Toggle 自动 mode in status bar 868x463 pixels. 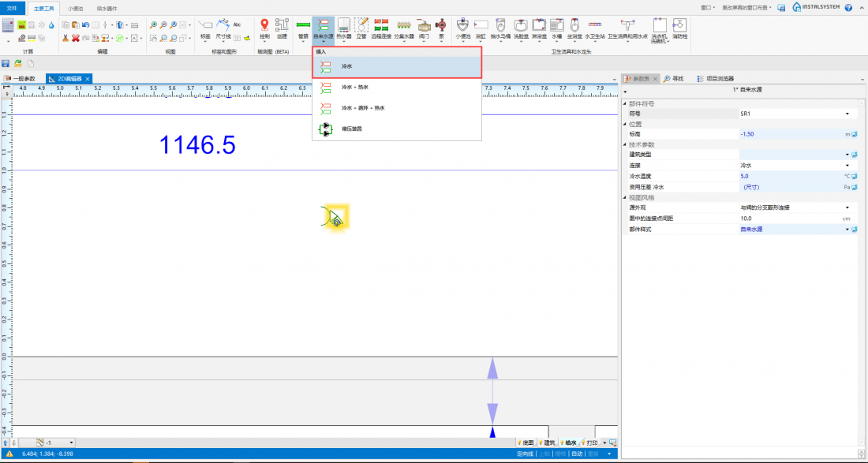pos(577,454)
